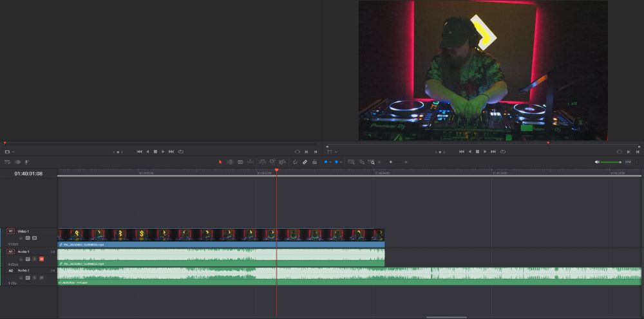The height and width of the screenshot is (319, 644).
Task: Disable Video 1 track visibility
Action: 35,238
